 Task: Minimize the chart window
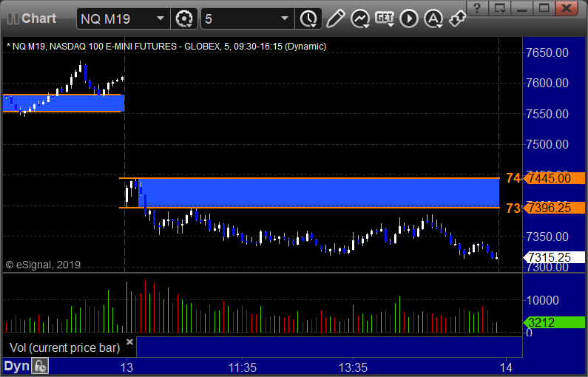pyautogui.click(x=522, y=8)
